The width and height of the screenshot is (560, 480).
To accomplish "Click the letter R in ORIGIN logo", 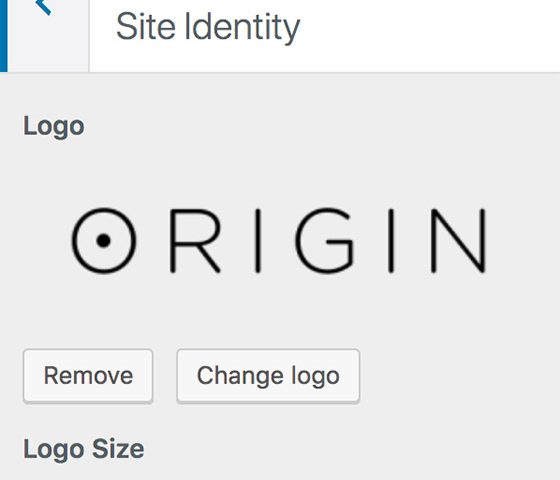I will [195, 241].
